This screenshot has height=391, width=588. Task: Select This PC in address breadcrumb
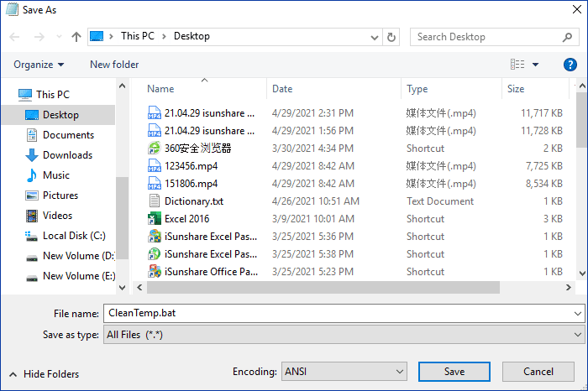138,36
